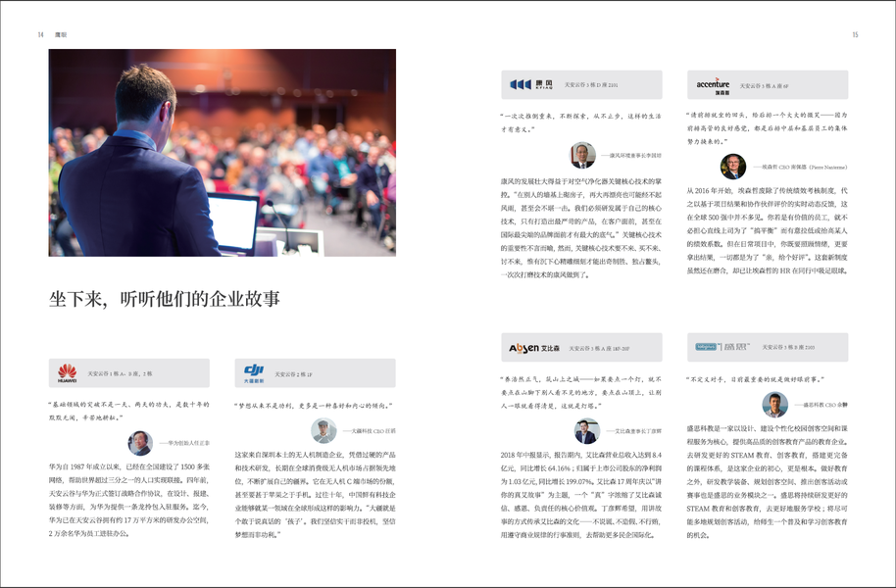Screen dimensions: 896x588
Task: Click the 康风 logo with blue arrows
Action: pos(531,84)
